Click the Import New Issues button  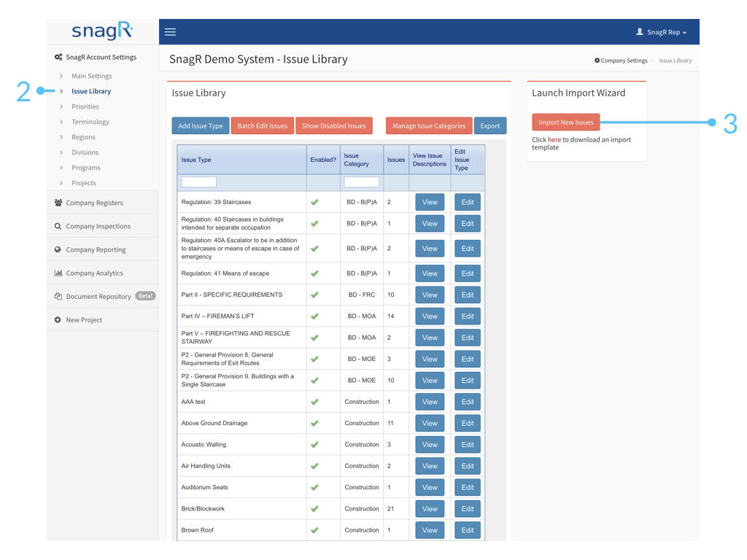tap(566, 122)
